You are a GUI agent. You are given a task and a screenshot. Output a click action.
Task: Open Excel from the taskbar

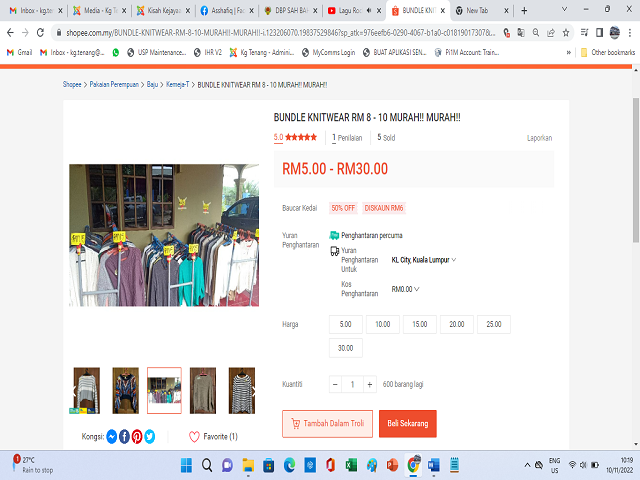coord(351,465)
